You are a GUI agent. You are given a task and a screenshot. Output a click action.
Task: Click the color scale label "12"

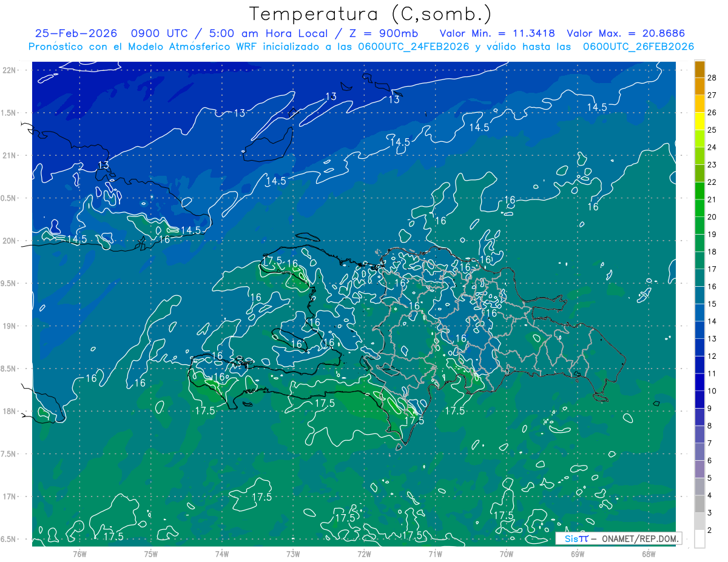tap(712, 356)
